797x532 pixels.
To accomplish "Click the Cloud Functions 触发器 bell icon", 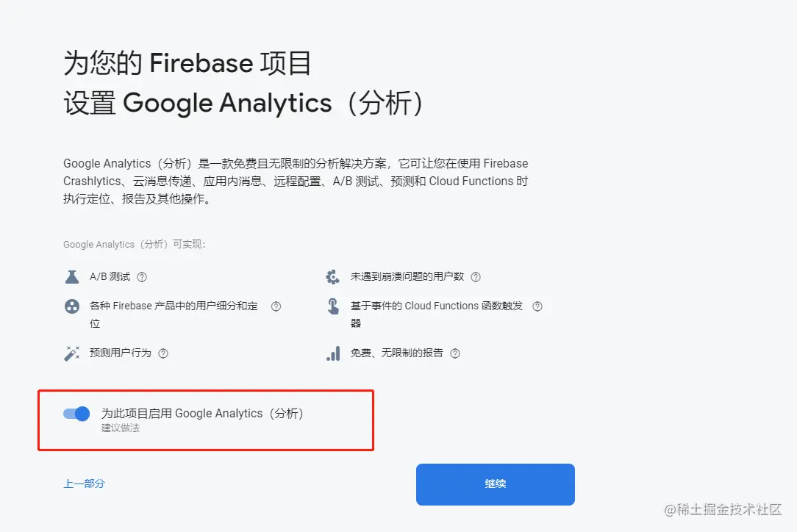I will tap(332, 306).
